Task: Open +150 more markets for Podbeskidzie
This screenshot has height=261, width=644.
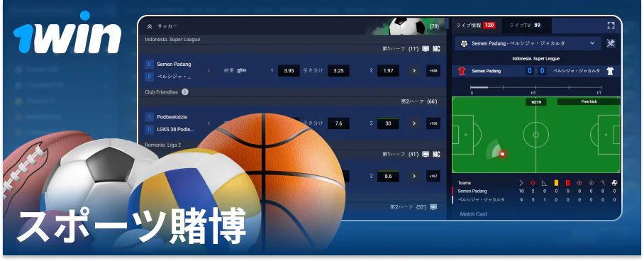Action: click(x=433, y=123)
